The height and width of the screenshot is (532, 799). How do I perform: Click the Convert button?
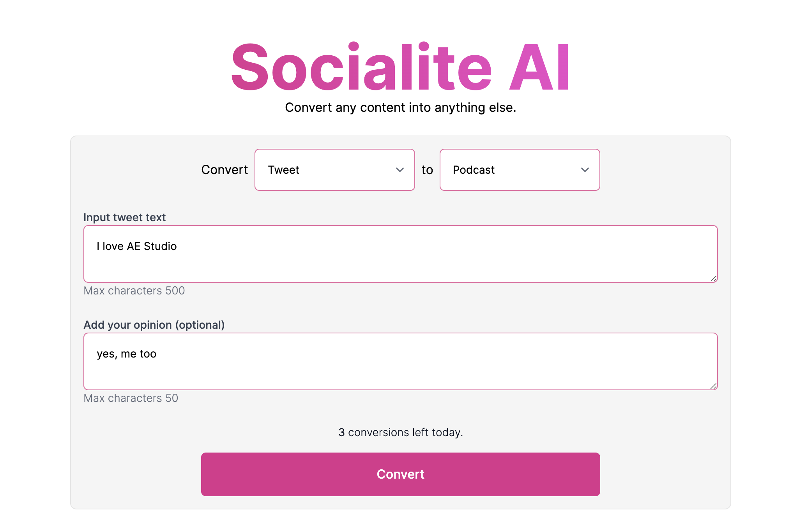[400, 474]
